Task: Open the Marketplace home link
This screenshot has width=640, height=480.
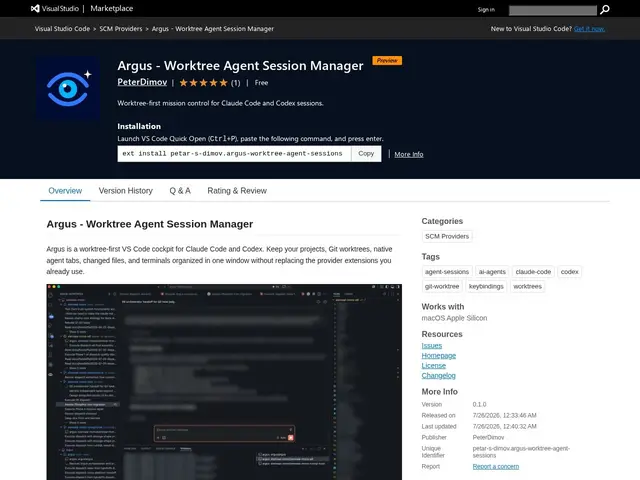Action: [111, 9]
